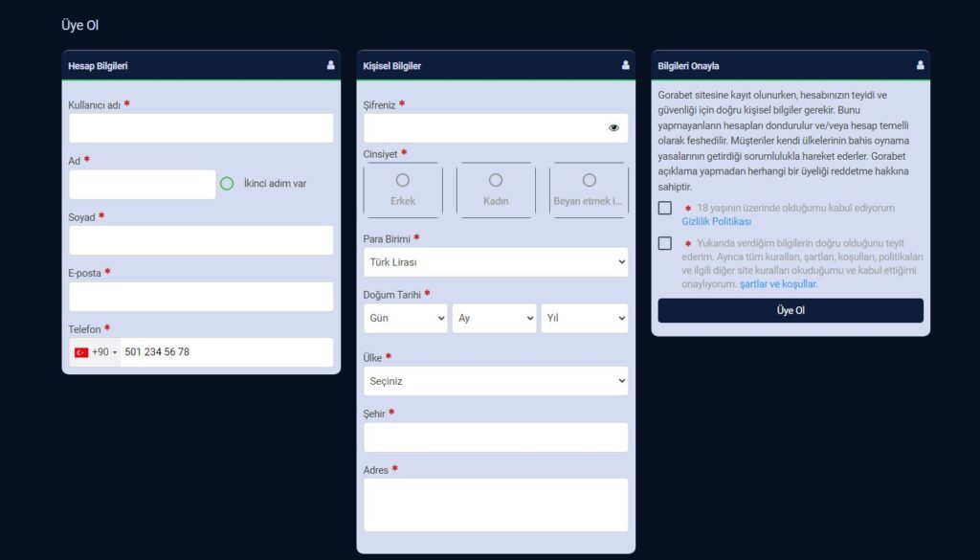Click the Şifreniz password field
The width and height of the screenshot is (980, 560).
coord(496,128)
